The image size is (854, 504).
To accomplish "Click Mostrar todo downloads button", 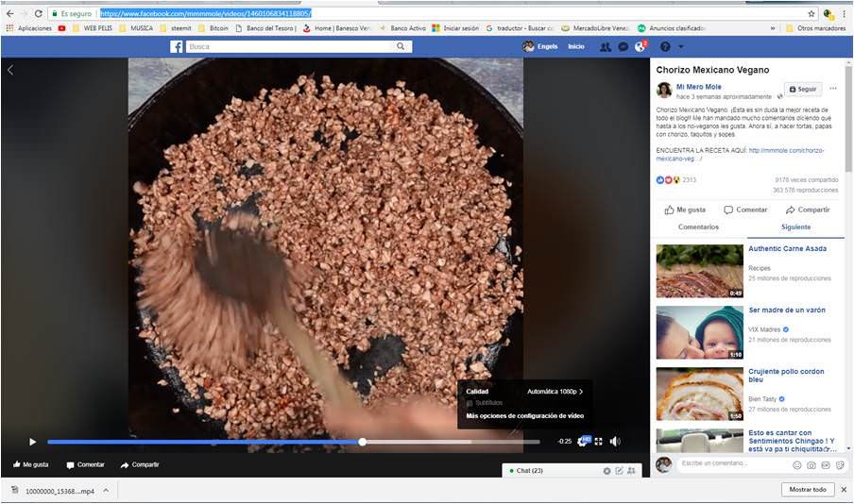I will coord(807,489).
